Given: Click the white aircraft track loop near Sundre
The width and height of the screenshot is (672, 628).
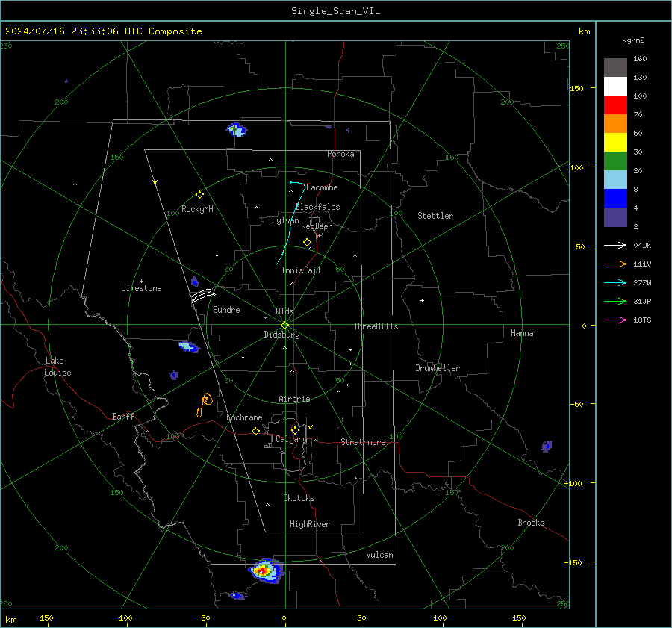Looking at the screenshot, I should click(202, 296).
